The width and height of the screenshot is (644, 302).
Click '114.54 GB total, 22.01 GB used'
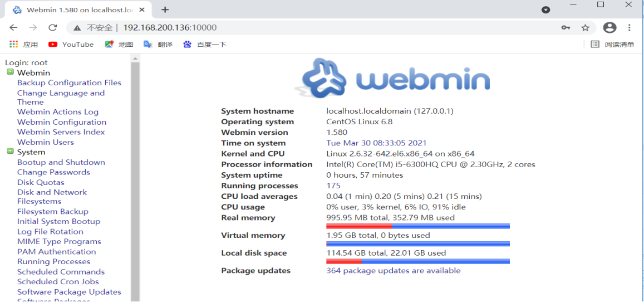[386, 253]
